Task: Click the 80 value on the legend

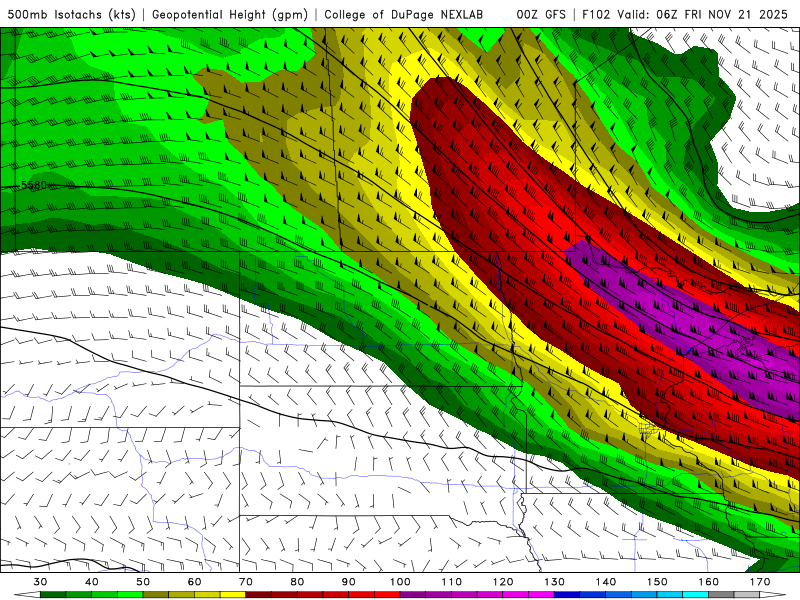Action: tap(297, 582)
